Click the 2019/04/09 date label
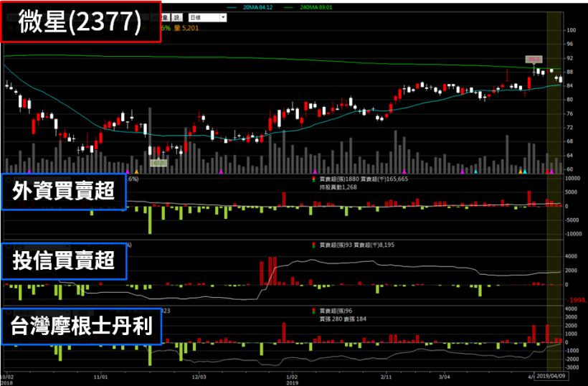This screenshot has height=386, width=588. pos(551,375)
